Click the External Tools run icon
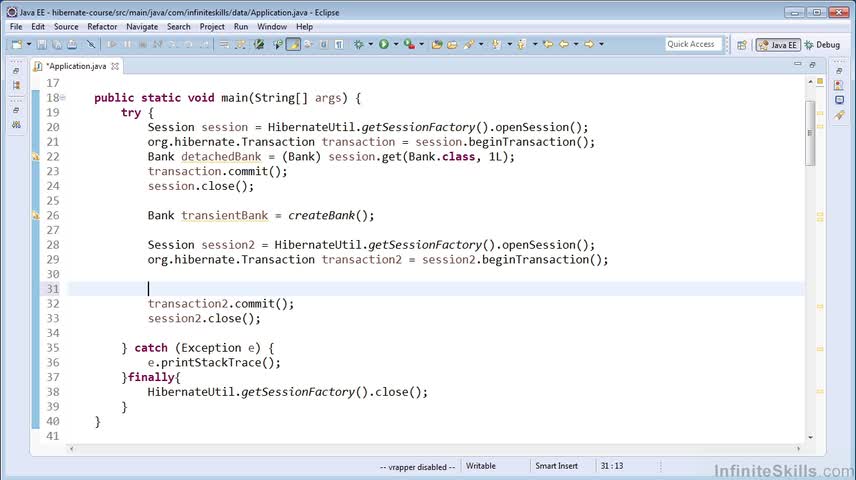 (409, 44)
